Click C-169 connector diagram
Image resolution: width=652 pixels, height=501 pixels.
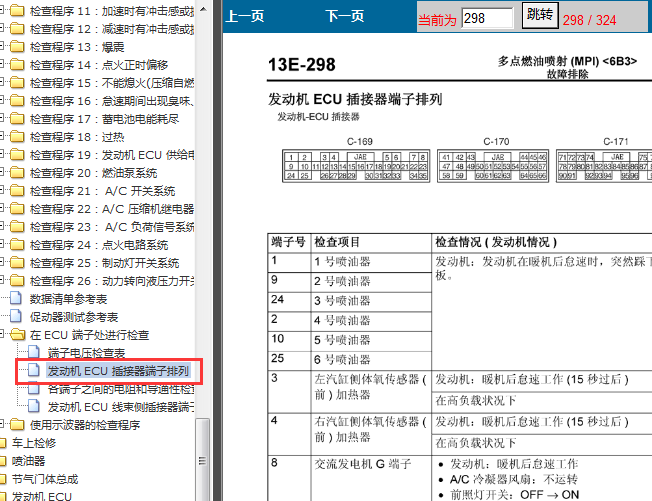coord(356,165)
